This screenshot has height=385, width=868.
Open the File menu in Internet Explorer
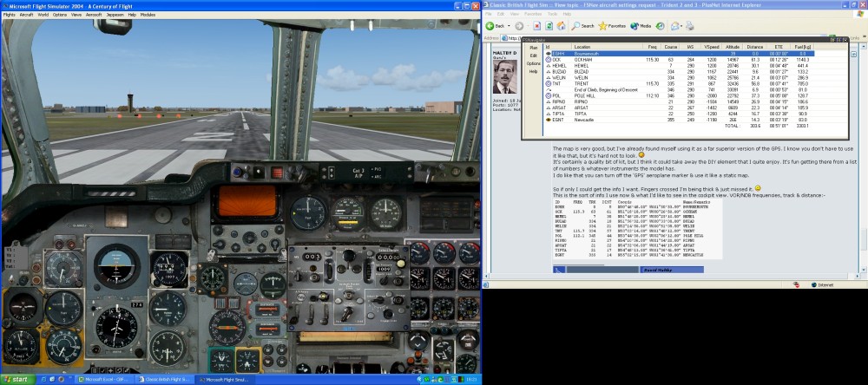click(488, 14)
